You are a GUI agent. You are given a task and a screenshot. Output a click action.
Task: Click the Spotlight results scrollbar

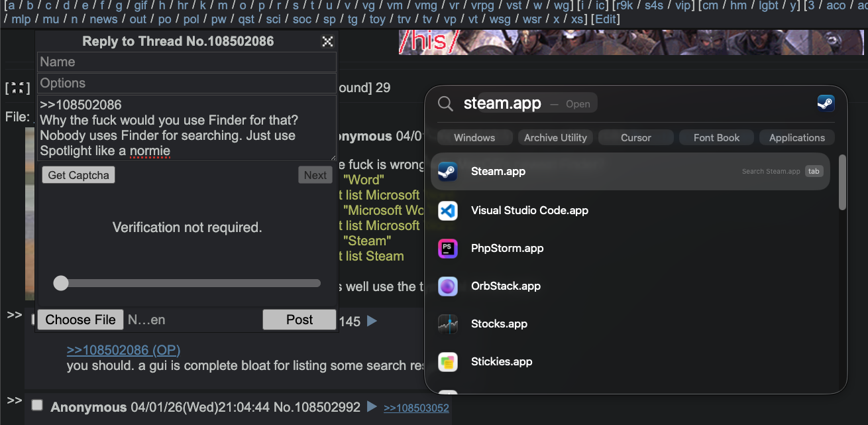(842, 182)
